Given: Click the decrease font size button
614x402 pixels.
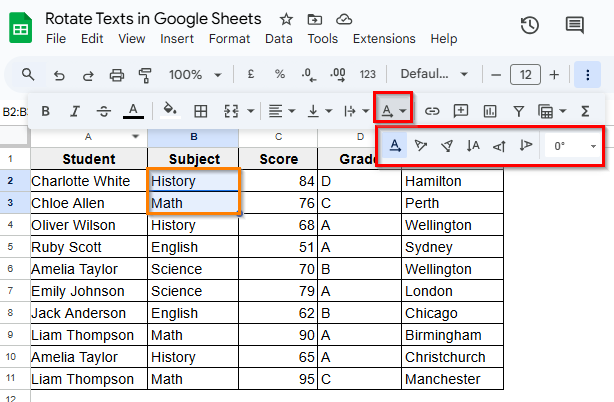Looking at the screenshot, I should click(494, 75).
